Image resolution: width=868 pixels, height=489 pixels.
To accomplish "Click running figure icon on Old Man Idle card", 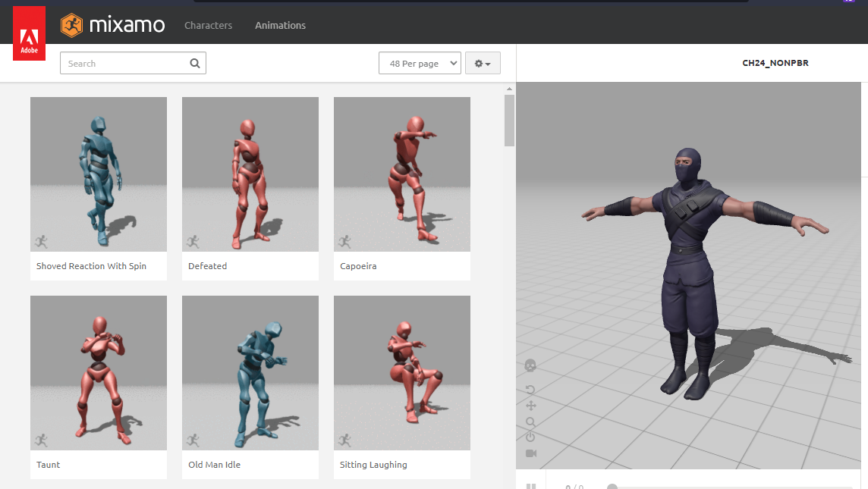I will (x=193, y=440).
